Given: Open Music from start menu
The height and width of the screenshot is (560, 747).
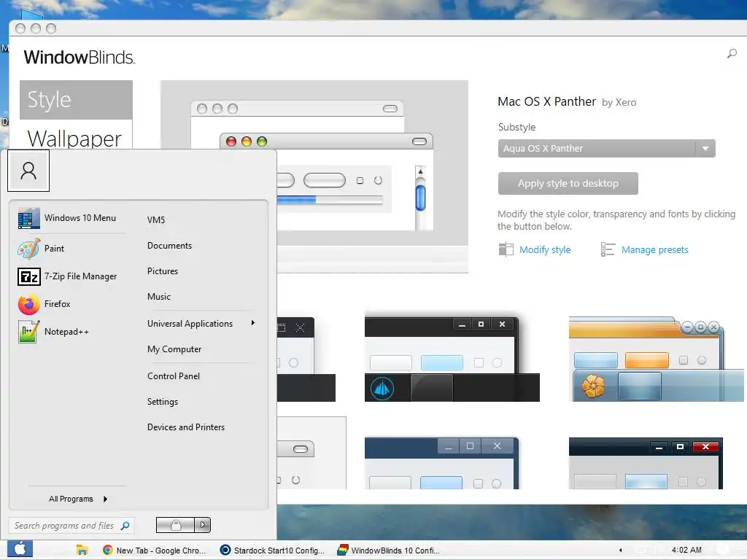Looking at the screenshot, I should pos(158,297).
